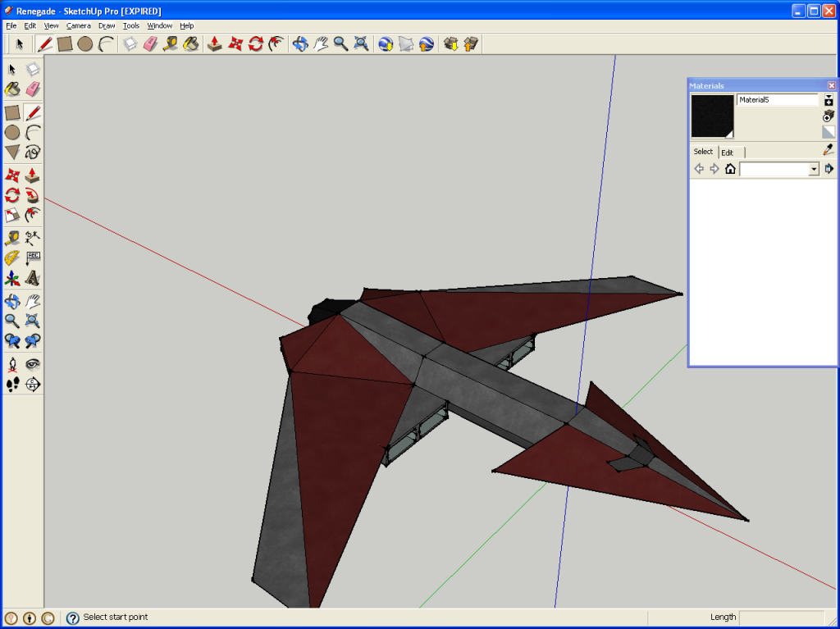Click Rotate tool in the top toolbar
This screenshot has width=840, height=629.
point(256,44)
